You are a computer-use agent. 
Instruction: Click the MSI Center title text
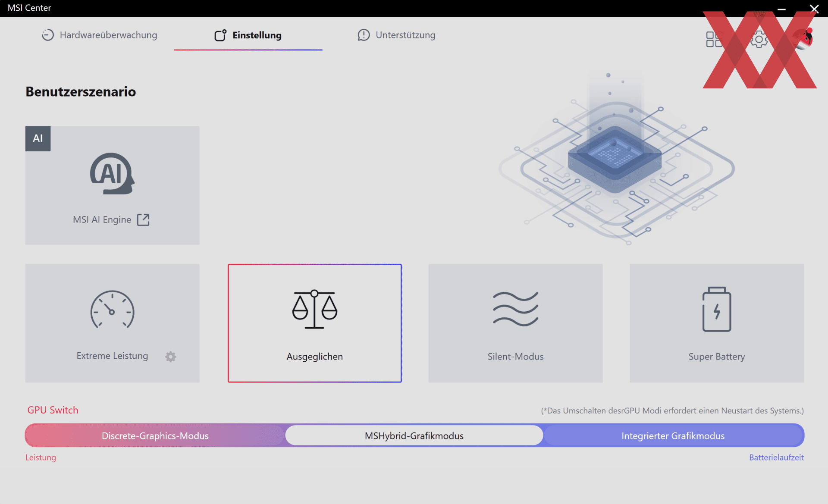click(x=29, y=8)
